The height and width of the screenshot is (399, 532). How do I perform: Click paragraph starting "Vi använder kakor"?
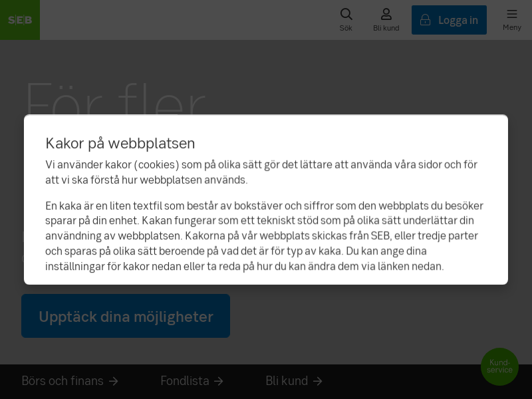pos(261,172)
